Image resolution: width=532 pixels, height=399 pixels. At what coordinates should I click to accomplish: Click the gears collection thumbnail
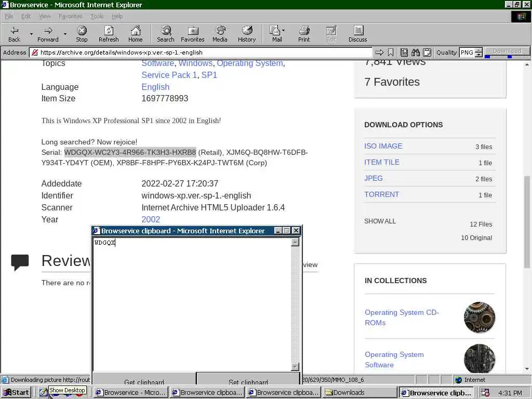click(x=480, y=317)
